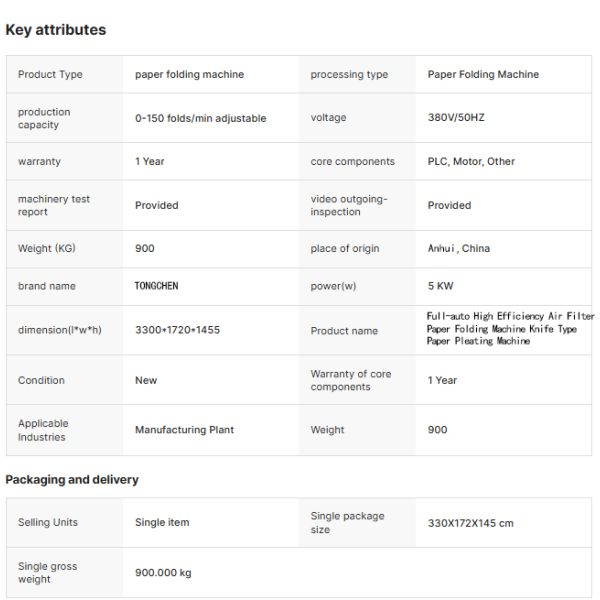
Task: Click the Manufacturing Plant applicable industries value
Action: click(184, 430)
